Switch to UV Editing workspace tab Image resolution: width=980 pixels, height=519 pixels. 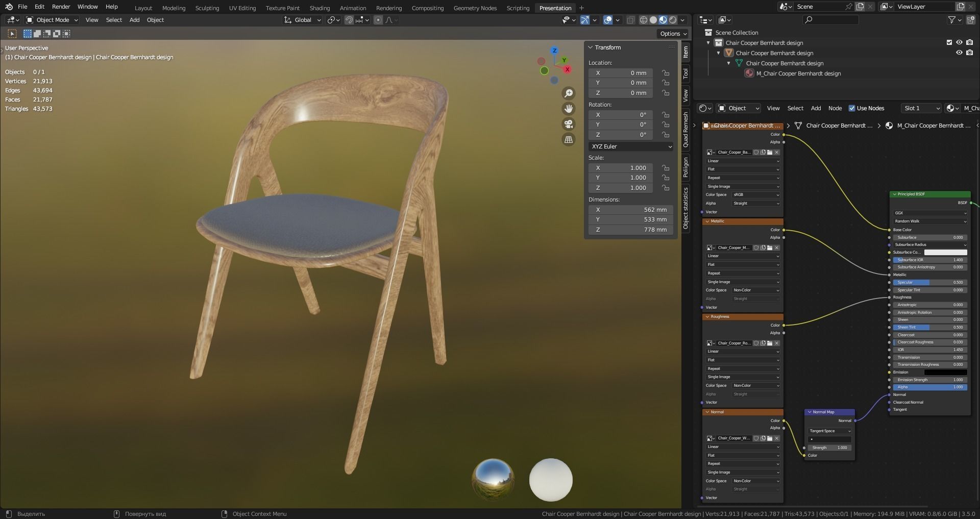pyautogui.click(x=242, y=8)
